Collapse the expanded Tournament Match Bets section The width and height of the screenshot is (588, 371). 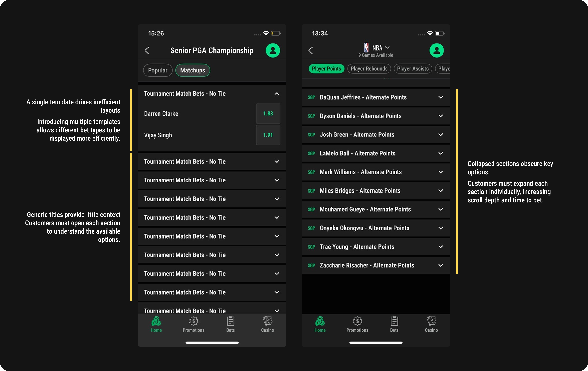point(277,94)
